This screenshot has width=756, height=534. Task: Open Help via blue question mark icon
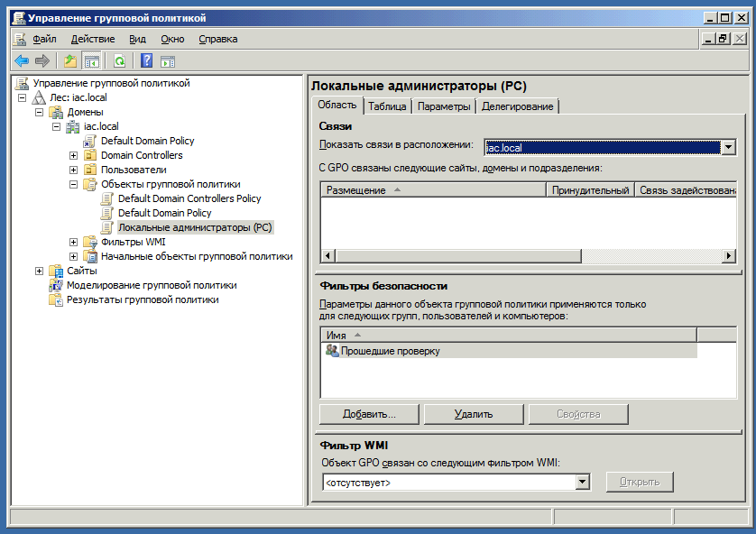coord(146,60)
